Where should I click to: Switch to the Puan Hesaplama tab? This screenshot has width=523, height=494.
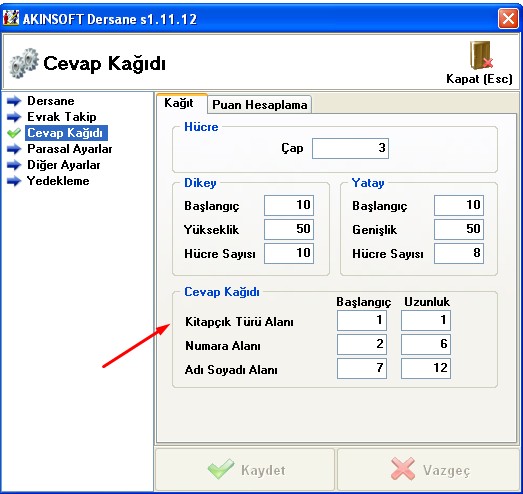(x=259, y=105)
